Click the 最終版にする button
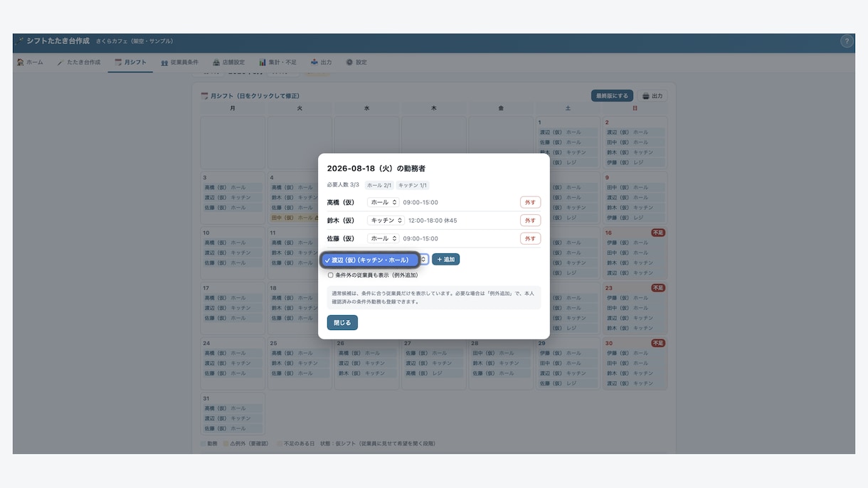This screenshot has width=868, height=488. click(612, 95)
